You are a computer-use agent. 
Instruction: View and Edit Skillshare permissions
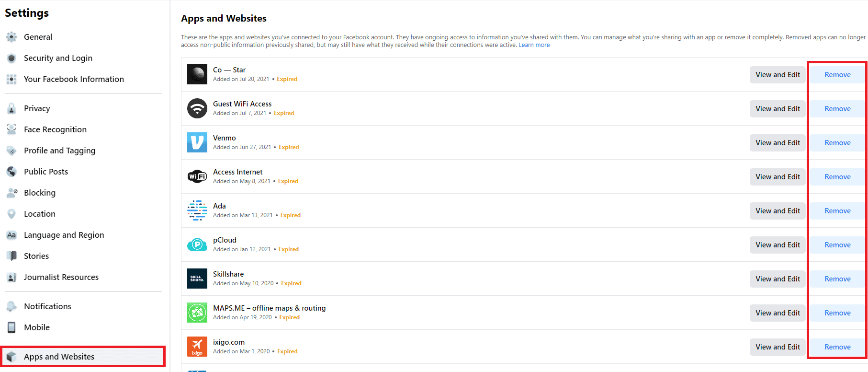click(778, 279)
